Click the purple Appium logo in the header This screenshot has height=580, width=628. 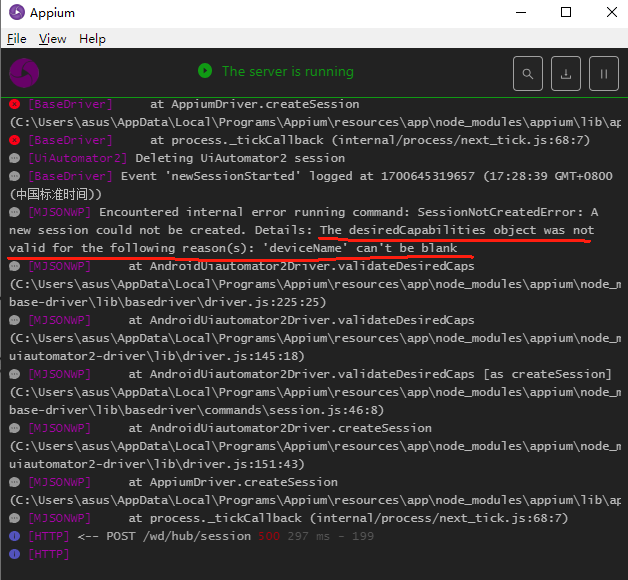tap(24, 73)
